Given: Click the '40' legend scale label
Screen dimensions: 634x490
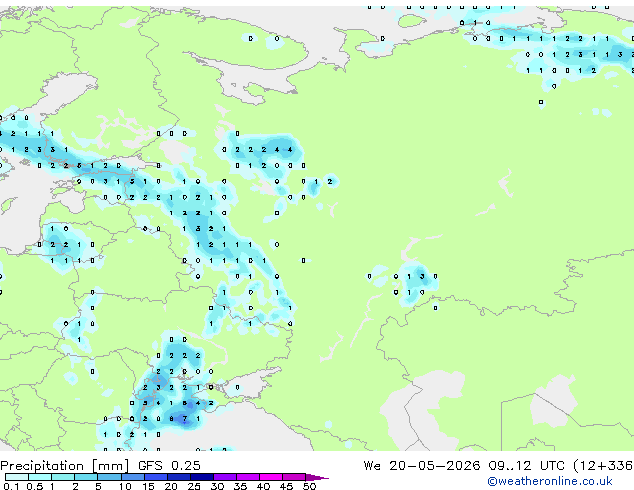Looking at the screenshot, I should click(x=263, y=486).
